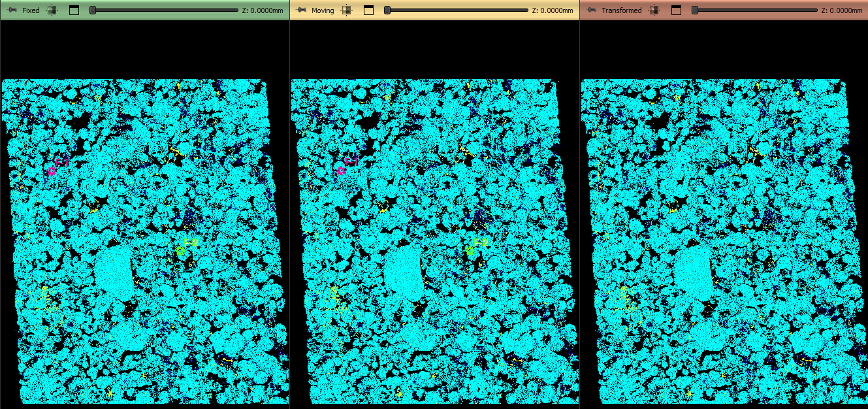Click the fit-to-window icon in Moving view
Screen dimensions: 868x409
pyautogui.click(x=347, y=10)
